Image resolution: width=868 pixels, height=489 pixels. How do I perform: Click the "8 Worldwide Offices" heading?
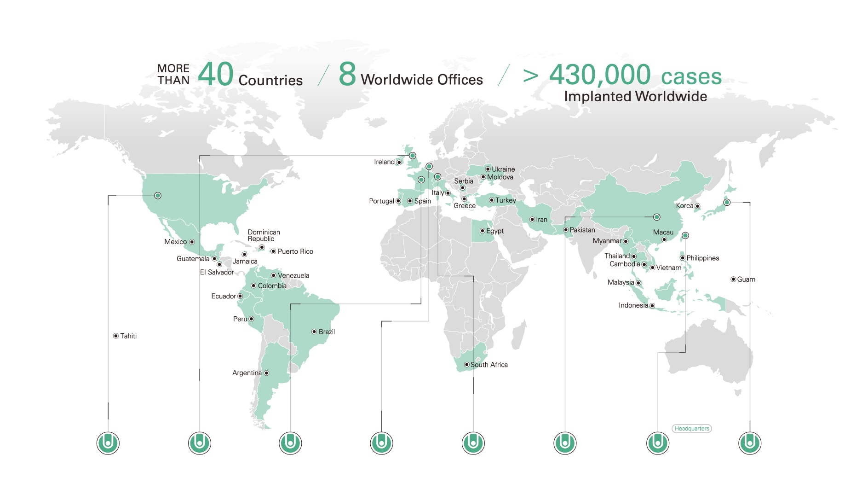tap(411, 76)
